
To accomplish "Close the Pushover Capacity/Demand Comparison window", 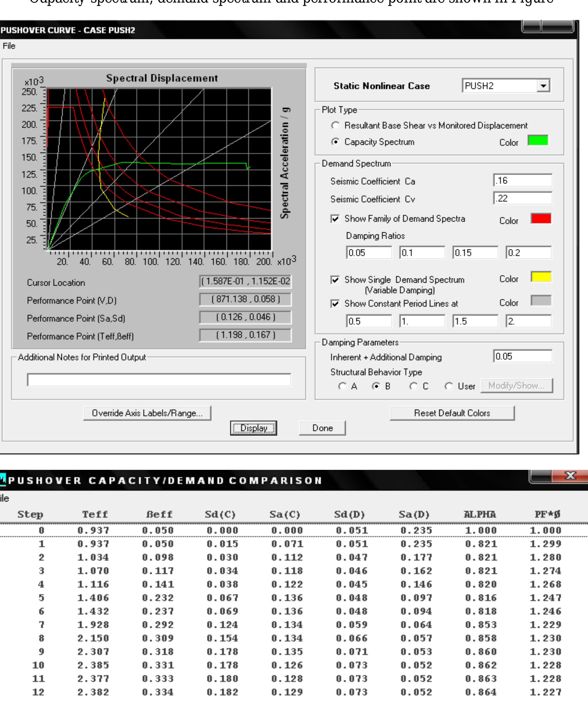I will (x=570, y=476).
